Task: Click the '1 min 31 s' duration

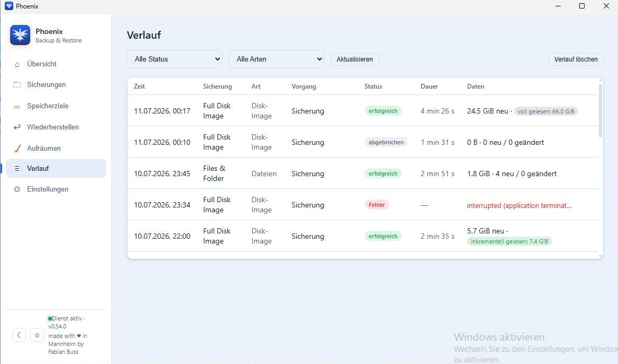Action: [x=437, y=142]
